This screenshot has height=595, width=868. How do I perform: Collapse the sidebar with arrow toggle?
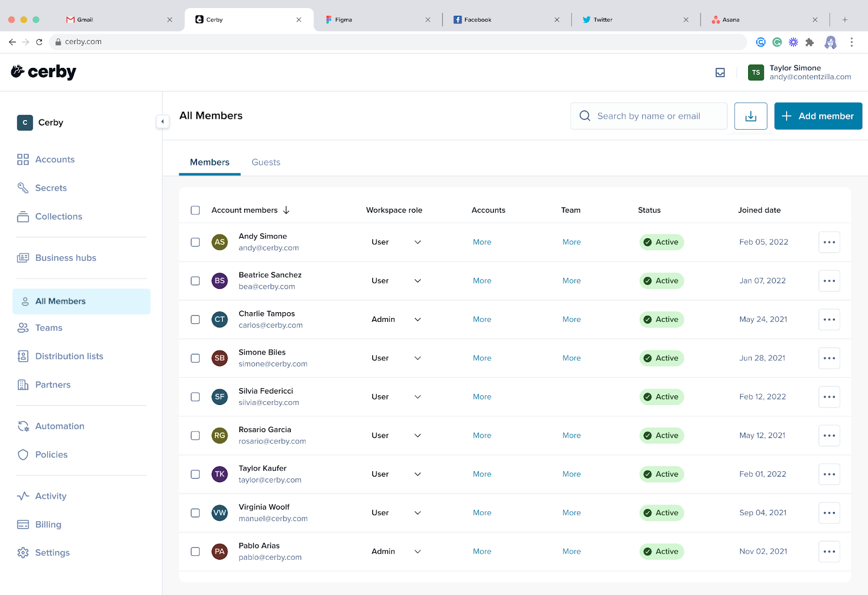coord(162,122)
